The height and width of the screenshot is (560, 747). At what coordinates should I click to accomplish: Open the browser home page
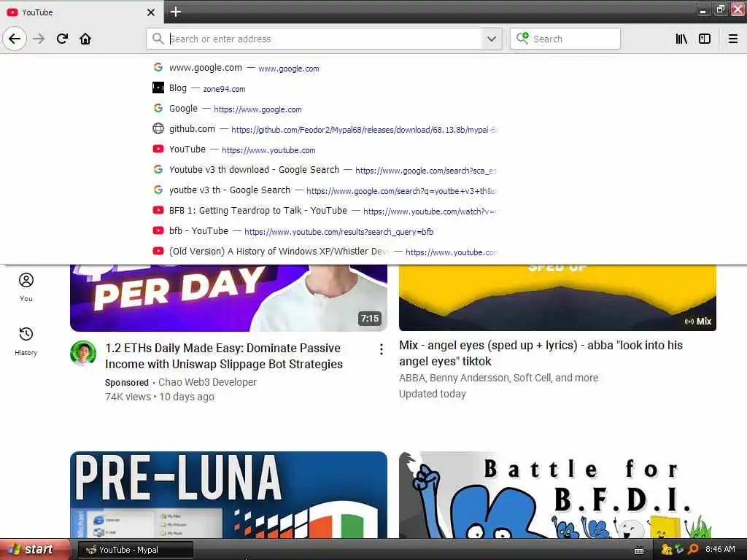coord(85,39)
